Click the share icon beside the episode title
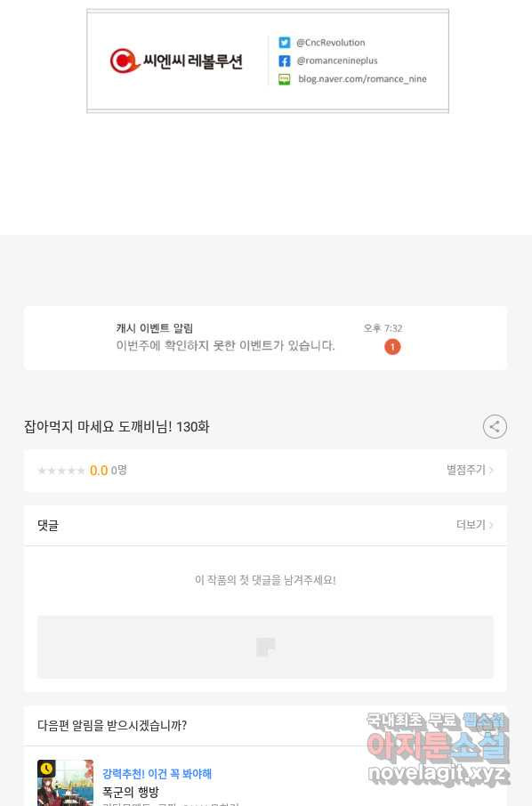 495,427
